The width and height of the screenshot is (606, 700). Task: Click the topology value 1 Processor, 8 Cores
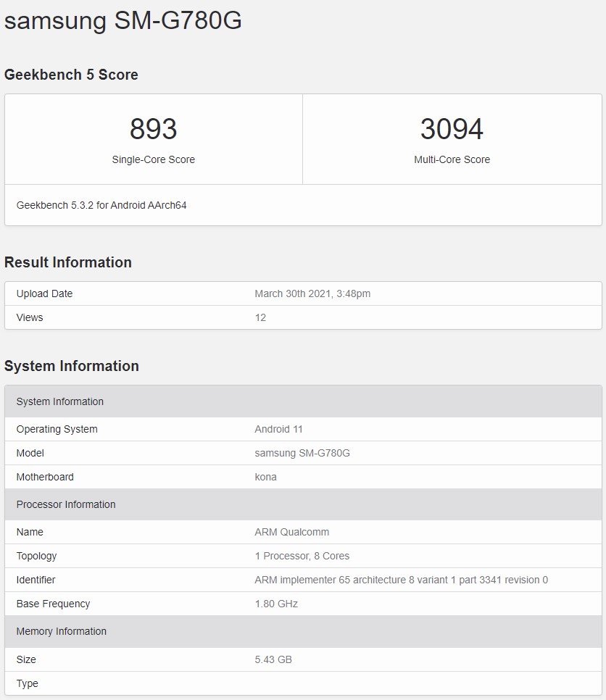pos(302,556)
